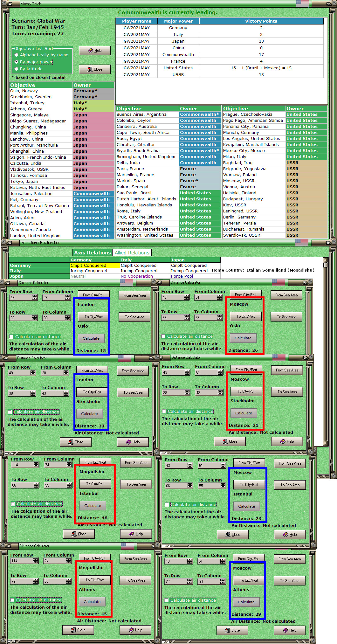Click To Column spinner arrows in Moscow-to-Stockholm calculator

[x=220, y=393]
